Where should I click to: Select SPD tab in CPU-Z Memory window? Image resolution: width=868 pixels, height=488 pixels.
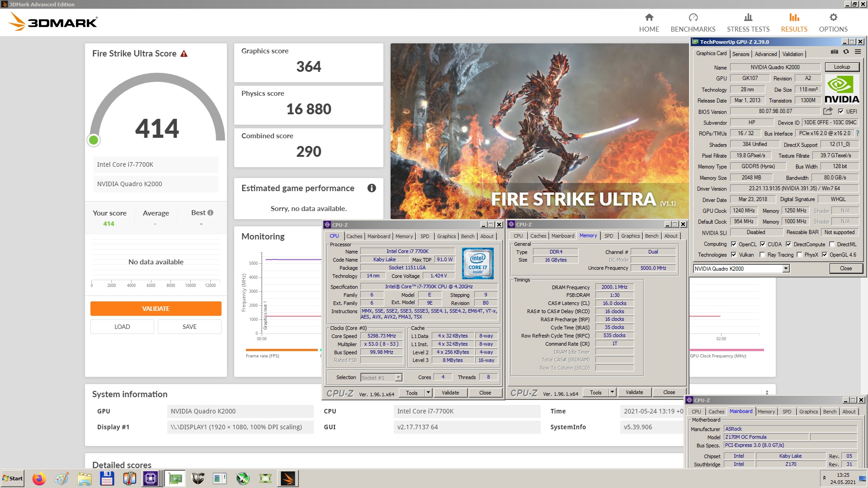coord(609,236)
